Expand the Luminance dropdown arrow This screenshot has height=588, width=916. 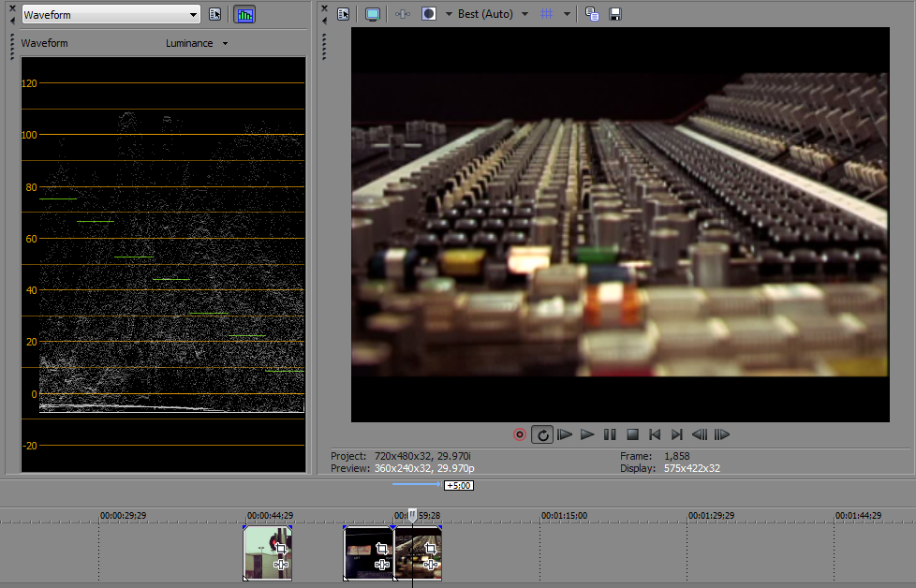pos(225,44)
